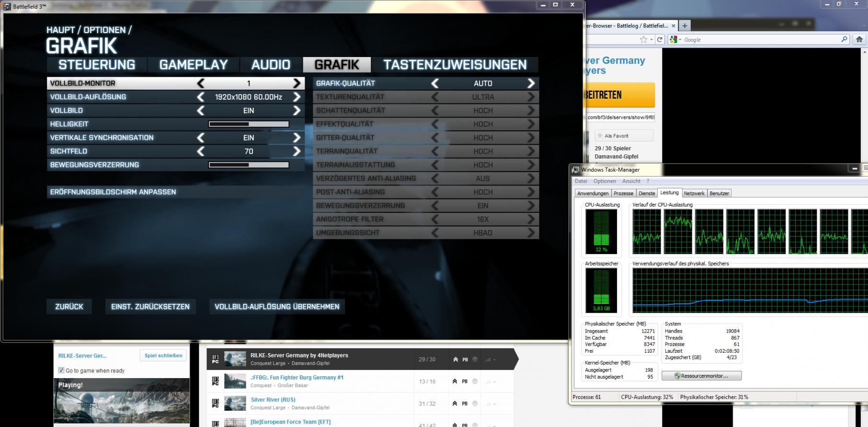Open the AUDIO options tab
Screen dimensions: 868x427
click(271, 65)
